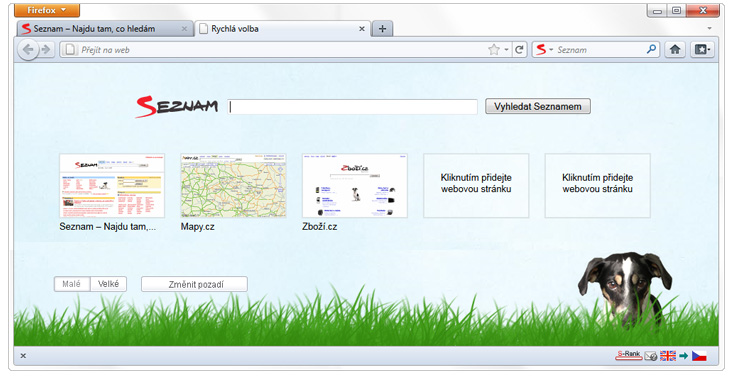
Task: Click the Změnit pozadí button
Action: pyautogui.click(x=194, y=284)
